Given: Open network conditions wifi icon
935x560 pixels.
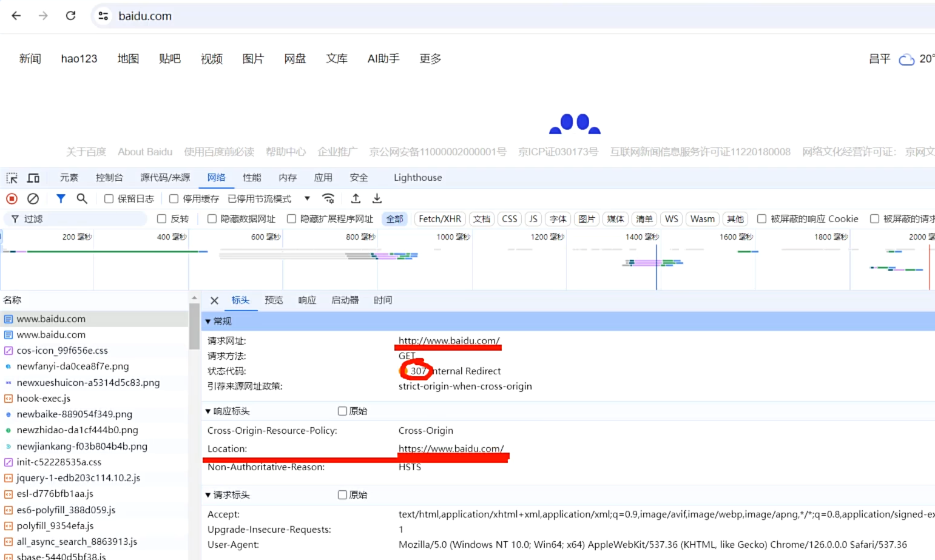Looking at the screenshot, I should 328,198.
